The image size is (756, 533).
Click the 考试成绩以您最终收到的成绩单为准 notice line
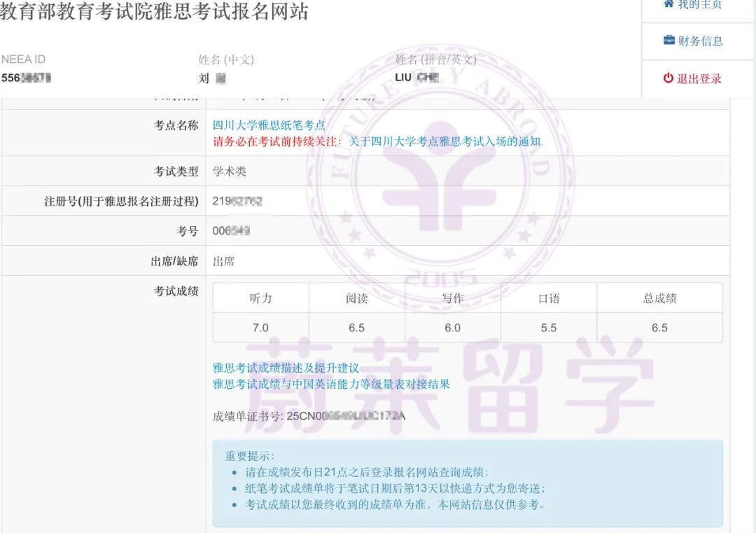(395, 504)
